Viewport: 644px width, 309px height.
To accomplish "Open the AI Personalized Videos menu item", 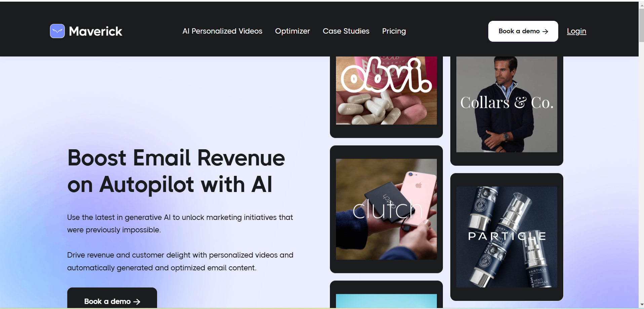I will [222, 31].
